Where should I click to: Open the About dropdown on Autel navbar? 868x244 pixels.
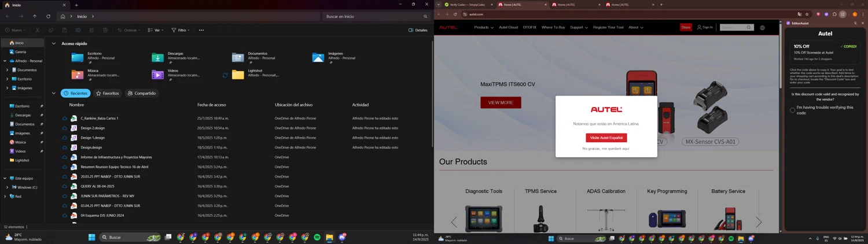click(x=636, y=27)
